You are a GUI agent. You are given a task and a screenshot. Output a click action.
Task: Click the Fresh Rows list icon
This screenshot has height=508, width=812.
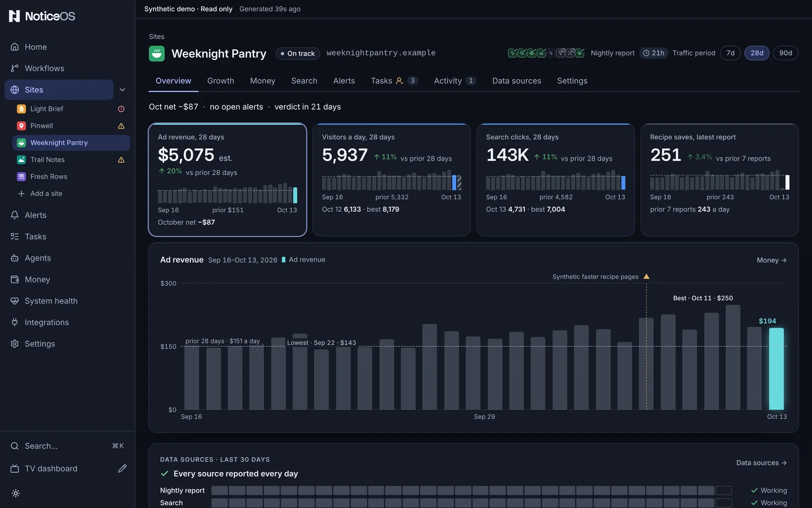tap(21, 177)
